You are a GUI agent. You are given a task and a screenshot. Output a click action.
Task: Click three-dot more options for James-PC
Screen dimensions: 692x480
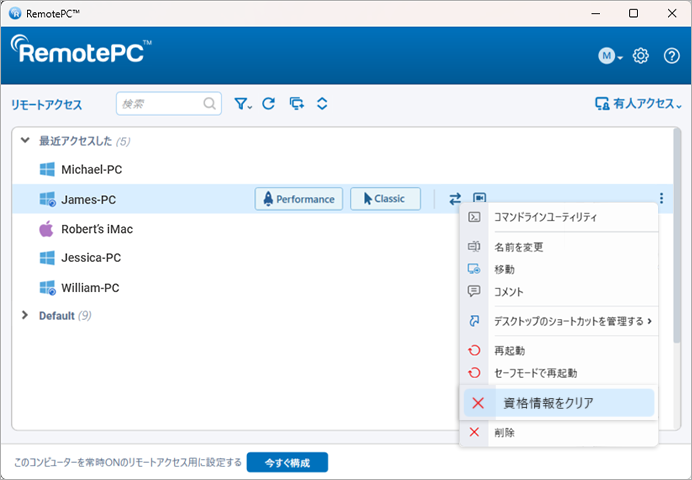661,198
